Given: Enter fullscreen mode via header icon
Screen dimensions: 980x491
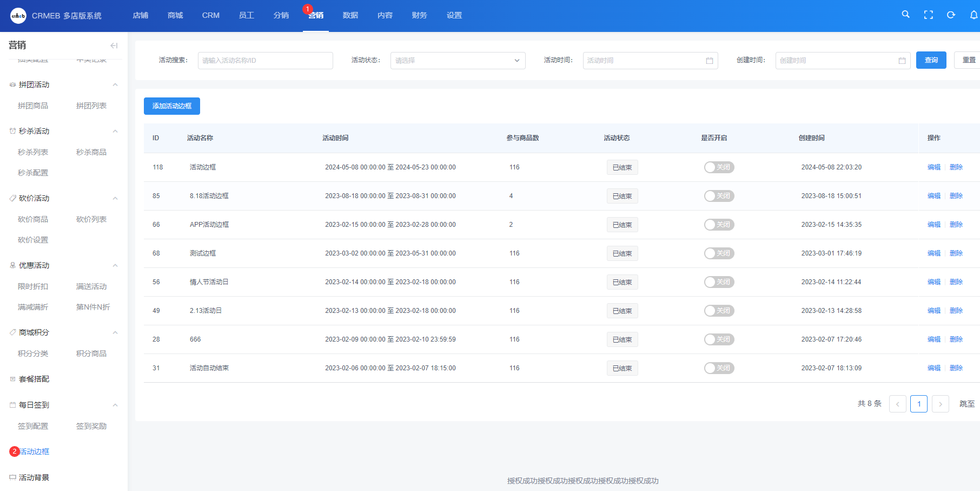Looking at the screenshot, I should click(x=928, y=15).
